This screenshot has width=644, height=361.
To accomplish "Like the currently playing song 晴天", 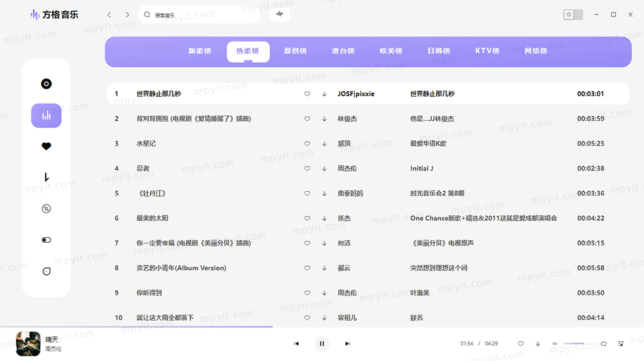I will pos(521,344).
